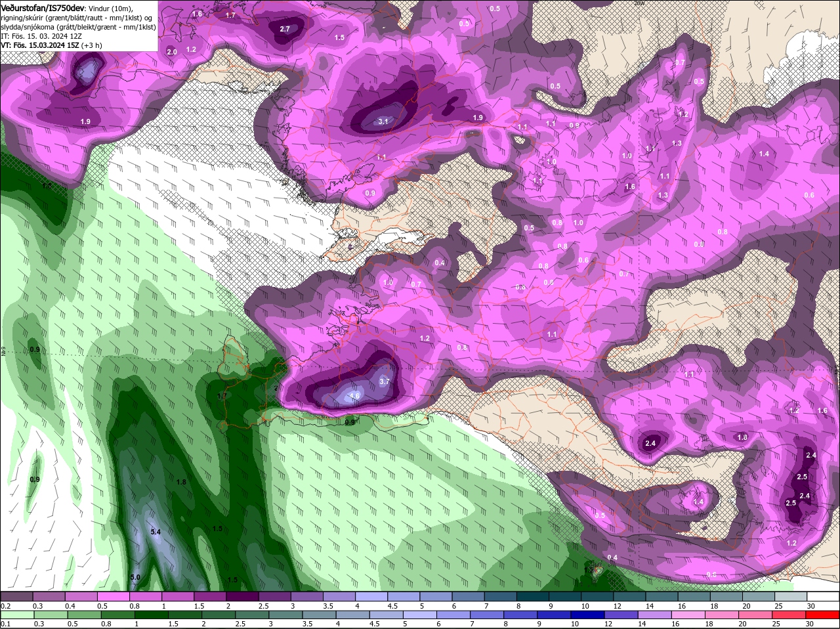Screen dimensions: 840x629
Task: Click the VT: Fös. 15.03.2024 15Z (+3 h) line
Action: [52, 45]
